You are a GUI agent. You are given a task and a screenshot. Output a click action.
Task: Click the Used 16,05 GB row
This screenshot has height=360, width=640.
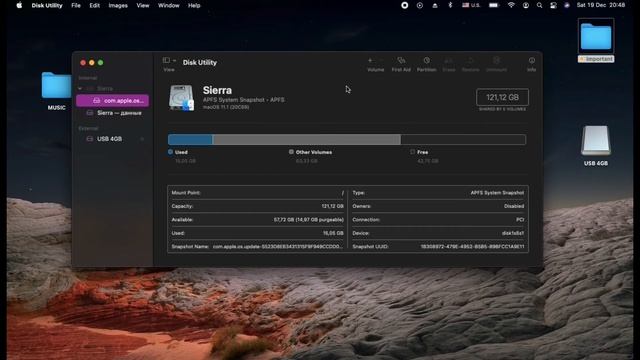tap(258, 233)
